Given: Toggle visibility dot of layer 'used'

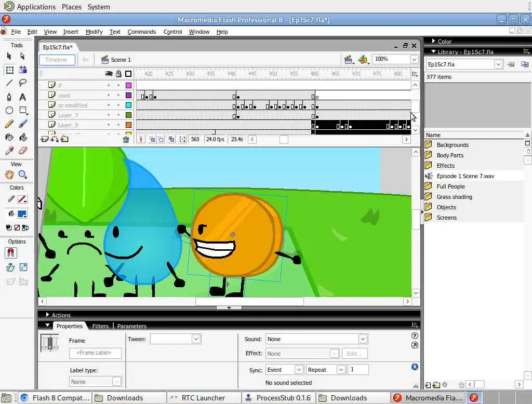Looking at the screenshot, I should pyautogui.click(x=109, y=96).
